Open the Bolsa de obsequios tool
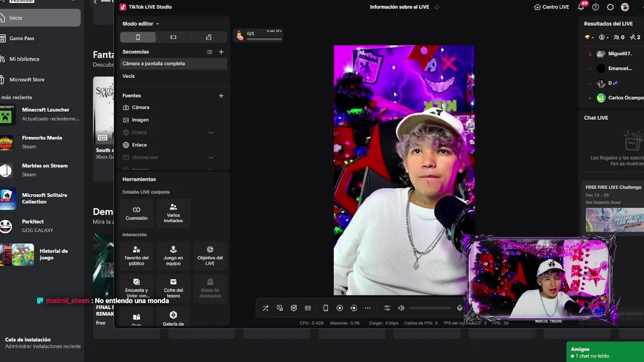 tap(210, 288)
